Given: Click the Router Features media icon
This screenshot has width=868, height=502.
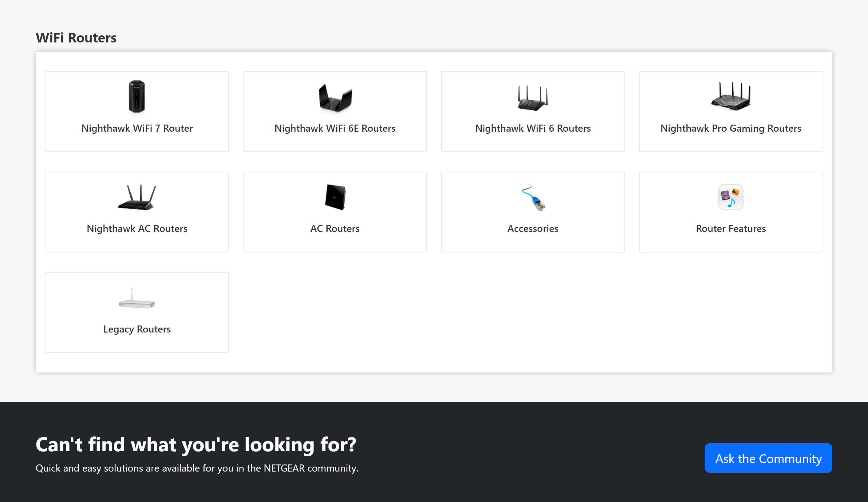Looking at the screenshot, I should tap(731, 197).
